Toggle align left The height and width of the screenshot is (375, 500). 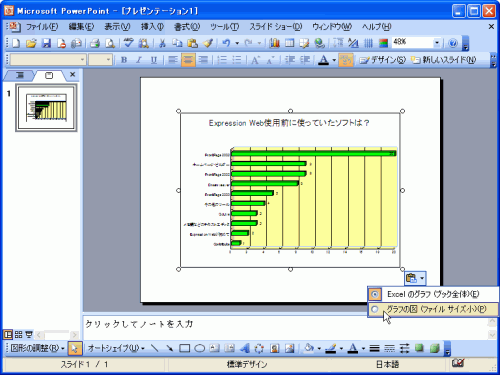(173, 60)
